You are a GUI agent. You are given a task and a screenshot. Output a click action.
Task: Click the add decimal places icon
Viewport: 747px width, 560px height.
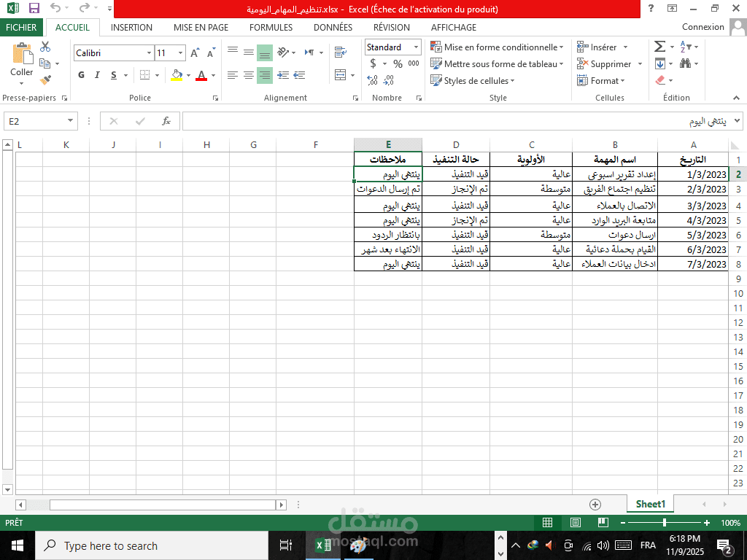(x=373, y=80)
